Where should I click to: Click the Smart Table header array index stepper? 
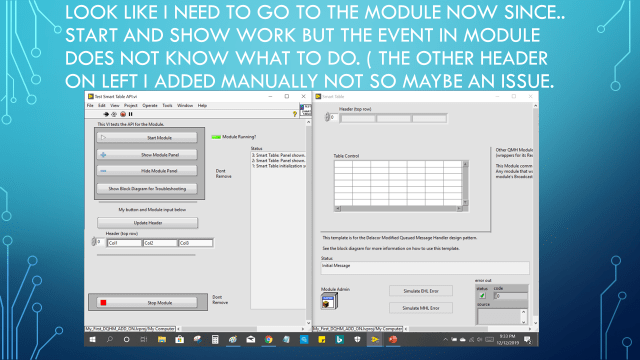327,117
